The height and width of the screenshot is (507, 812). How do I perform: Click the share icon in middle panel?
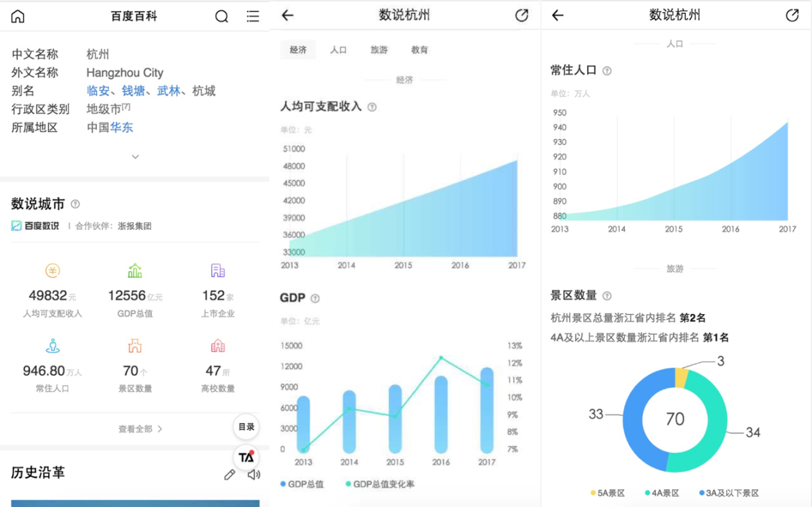pyautogui.click(x=522, y=15)
